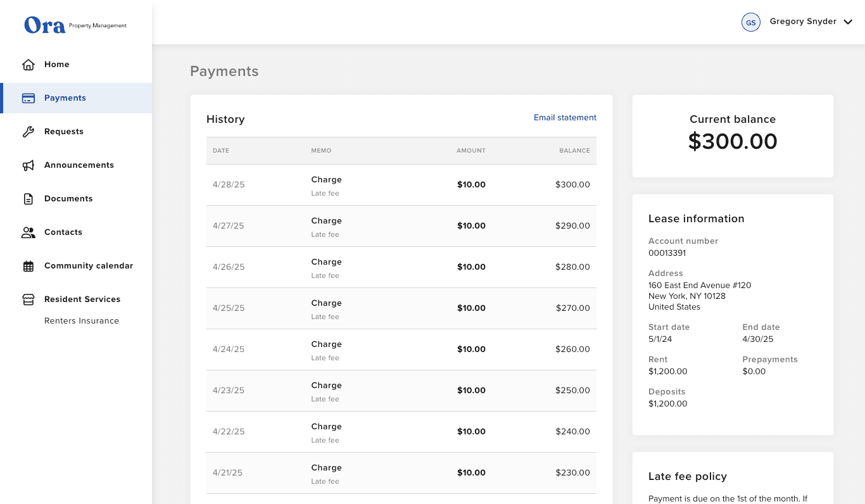Viewport: 865px width, 504px height.
Task: Sort the history by the DATE column header
Action: pyautogui.click(x=220, y=150)
